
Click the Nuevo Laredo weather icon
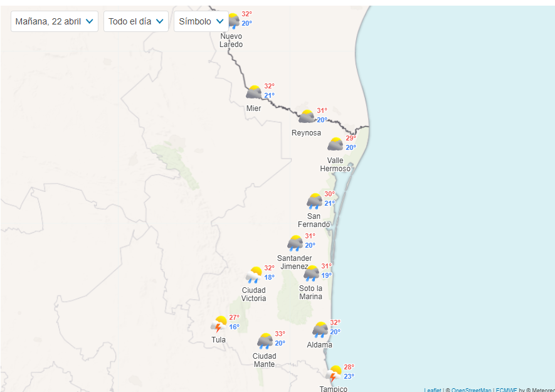click(x=233, y=21)
